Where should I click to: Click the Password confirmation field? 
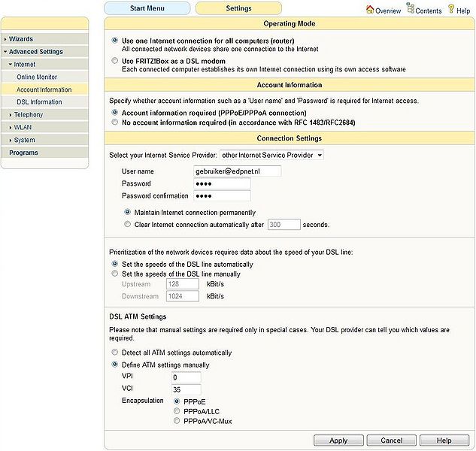[x=223, y=195]
